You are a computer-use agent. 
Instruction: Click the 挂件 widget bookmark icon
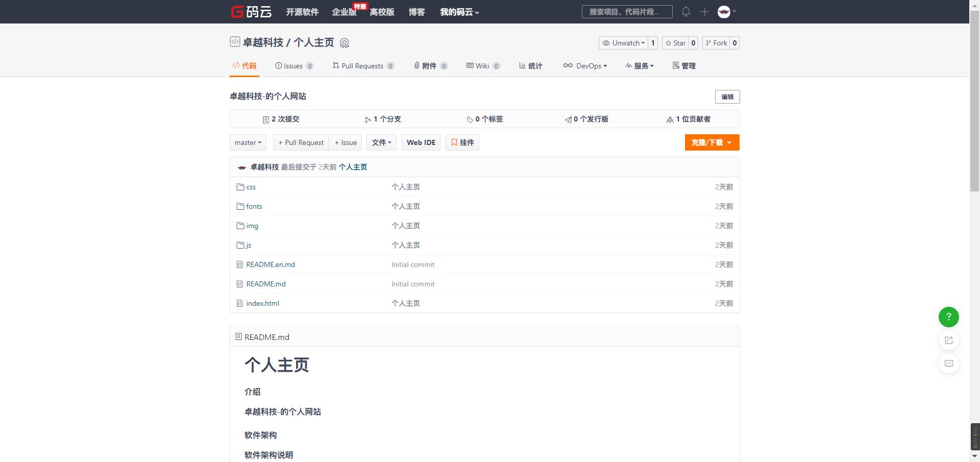coord(462,142)
